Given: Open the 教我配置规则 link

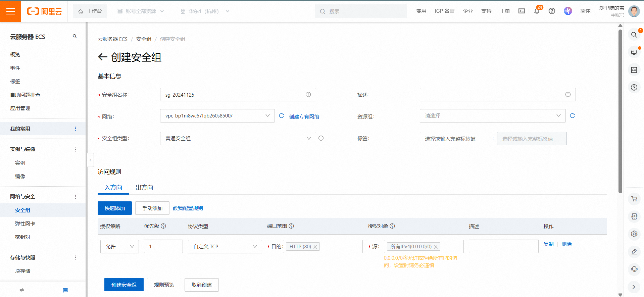Looking at the screenshot, I should 188,208.
